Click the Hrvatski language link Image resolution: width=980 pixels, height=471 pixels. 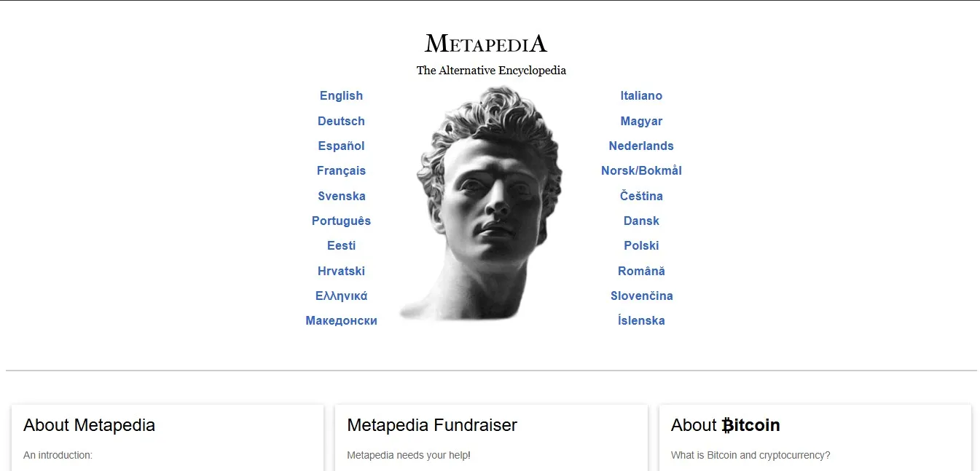point(341,271)
